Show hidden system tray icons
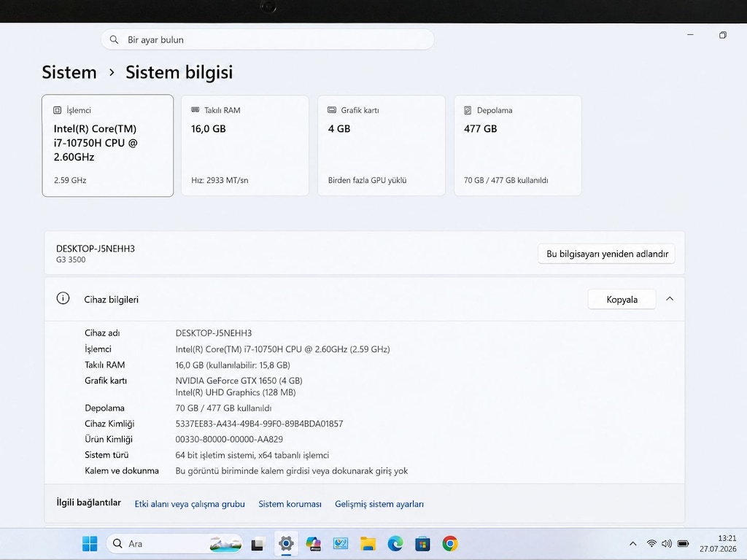The image size is (747, 560). click(632, 543)
